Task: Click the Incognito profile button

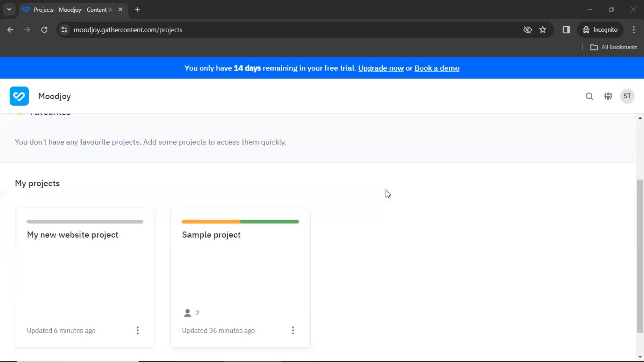Action: [x=600, y=30]
